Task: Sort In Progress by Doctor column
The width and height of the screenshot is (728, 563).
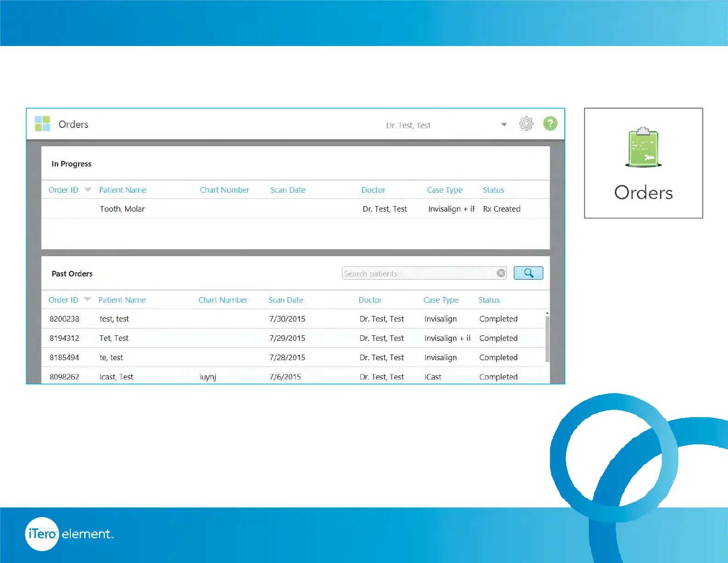Action: tap(373, 190)
